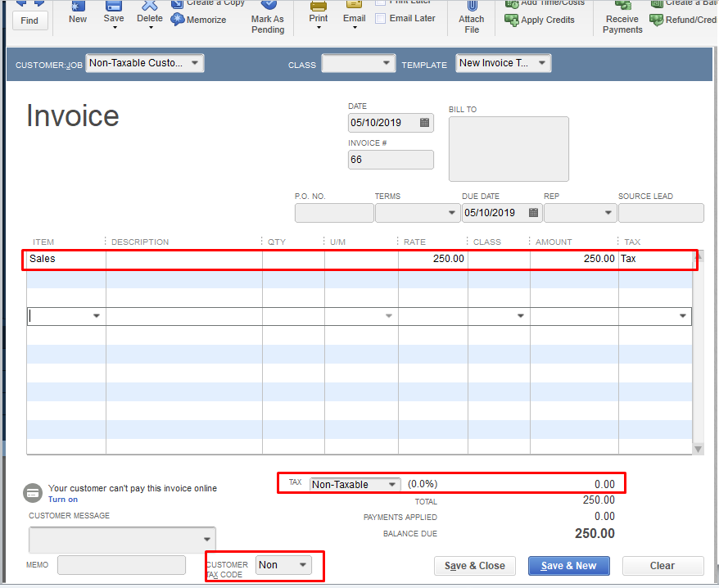Click the Delete invoice icon
719x588 pixels.
click(149, 7)
